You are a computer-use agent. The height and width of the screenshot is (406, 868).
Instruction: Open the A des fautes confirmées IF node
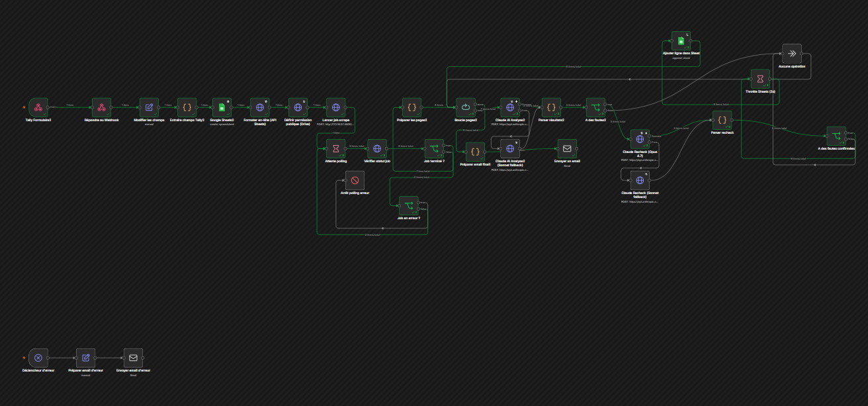[836, 136]
